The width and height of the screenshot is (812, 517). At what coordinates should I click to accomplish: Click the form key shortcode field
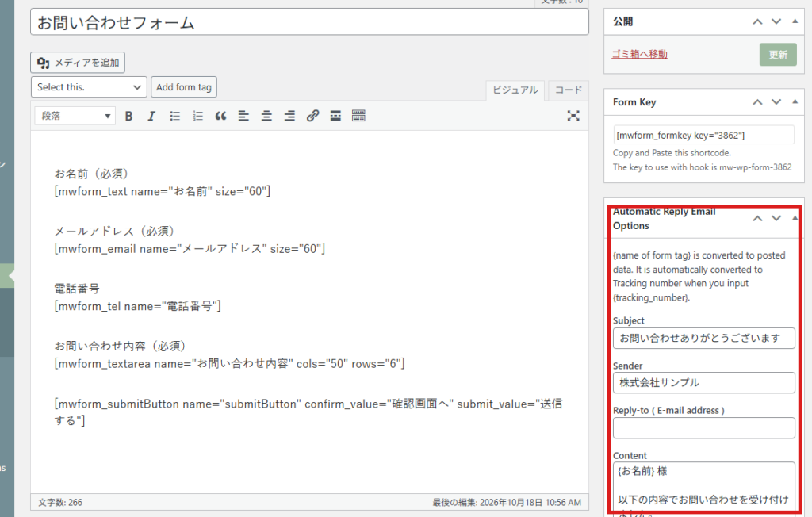click(x=704, y=136)
